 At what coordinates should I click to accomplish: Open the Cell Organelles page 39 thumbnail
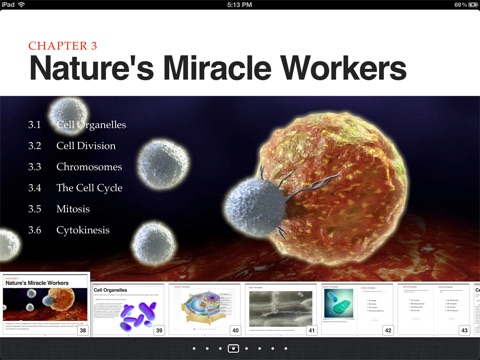coord(128,309)
